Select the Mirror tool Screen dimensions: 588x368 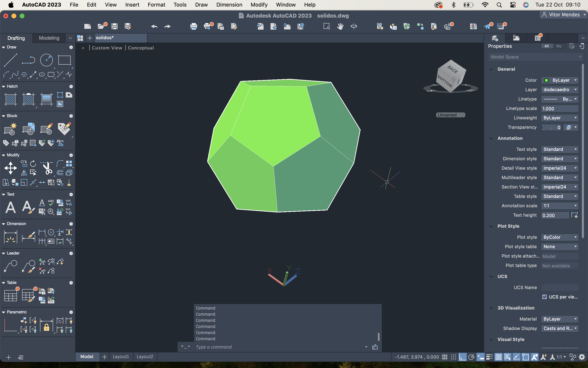point(24,173)
